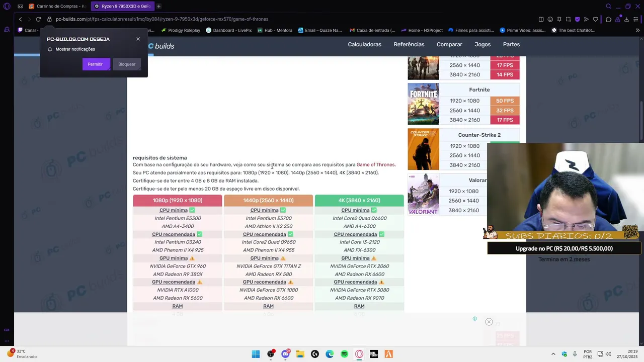This screenshot has height=362, width=644.
Task: Expand the bookmarks bar overflow chevron
Action: pos(637,30)
